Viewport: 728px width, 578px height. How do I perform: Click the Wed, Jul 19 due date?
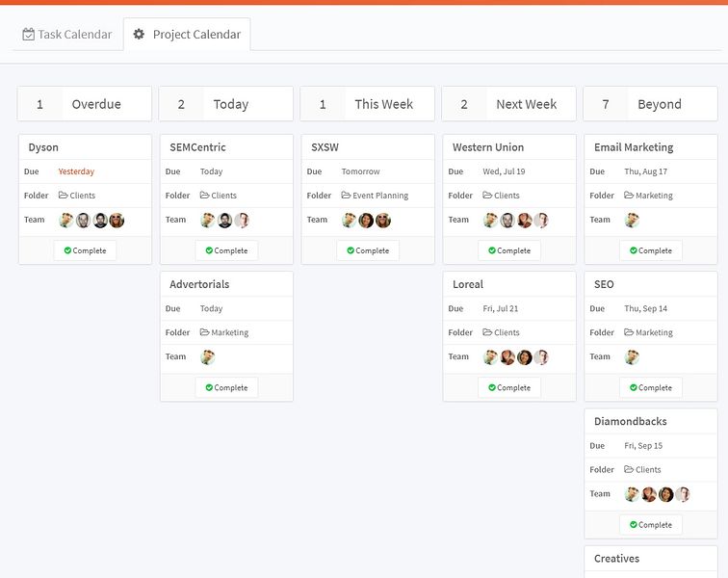point(504,171)
